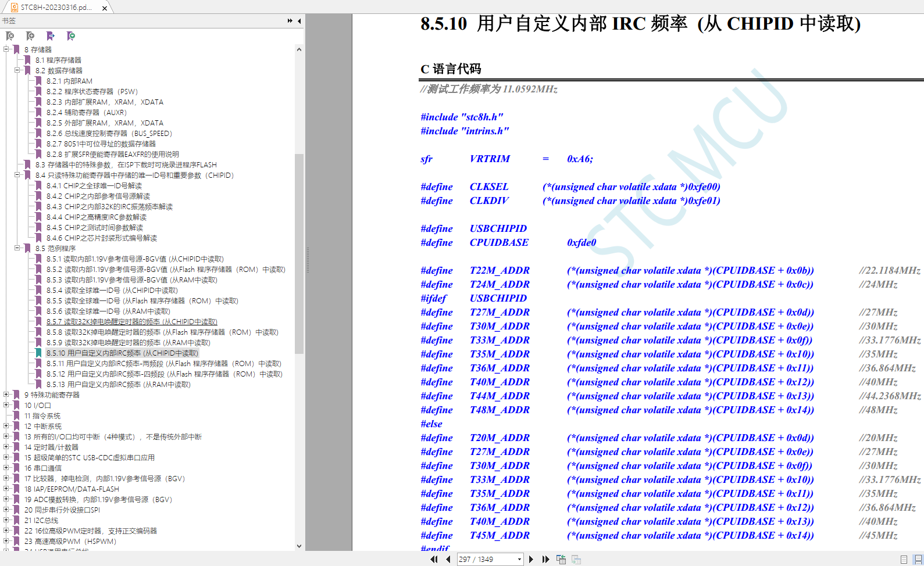Viewport: 924px width, 566px height.
Task: Collapse the '8.5 范例程序' tree node
Action: (x=17, y=248)
